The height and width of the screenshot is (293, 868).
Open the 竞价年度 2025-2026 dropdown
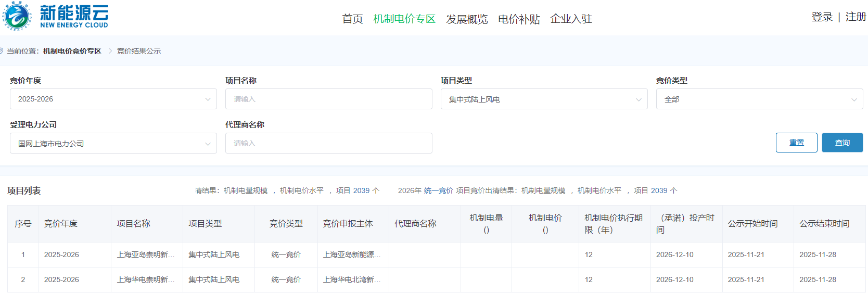click(x=113, y=99)
